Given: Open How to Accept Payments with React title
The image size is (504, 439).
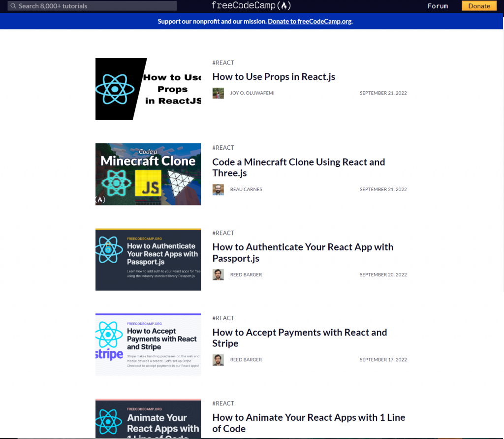Looking at the screenshot, I should [300, 338].
